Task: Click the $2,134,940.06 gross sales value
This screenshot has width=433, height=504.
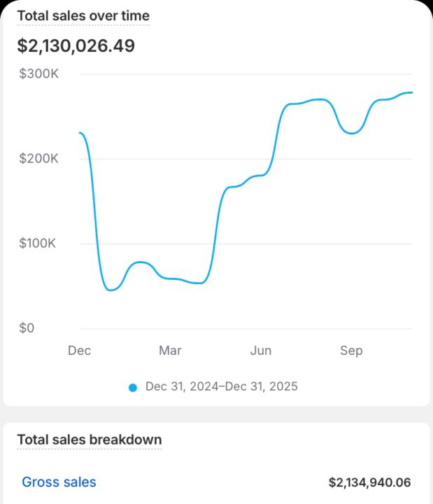Action: [x=369, y=482]
